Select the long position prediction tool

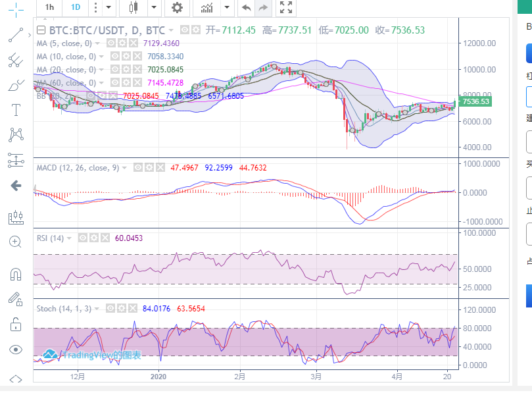pos(16,160)
